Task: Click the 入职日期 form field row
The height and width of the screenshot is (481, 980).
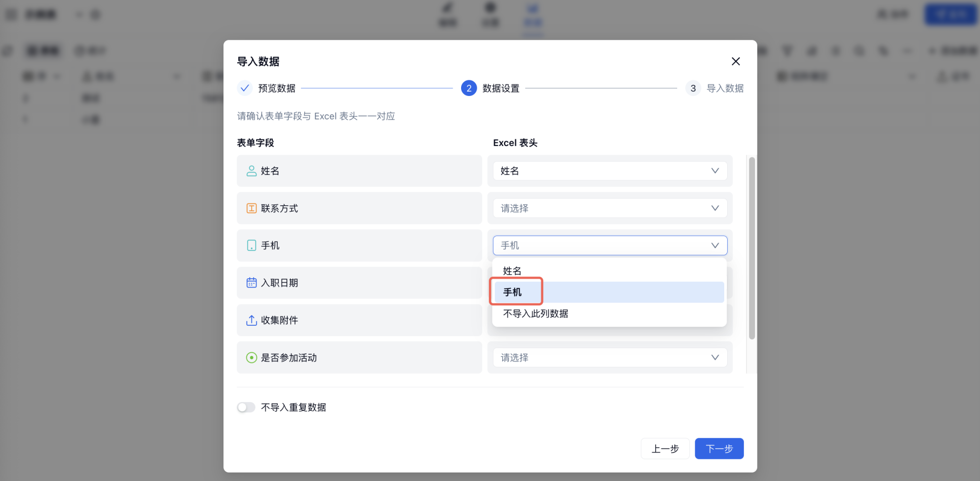Action: 359,283
